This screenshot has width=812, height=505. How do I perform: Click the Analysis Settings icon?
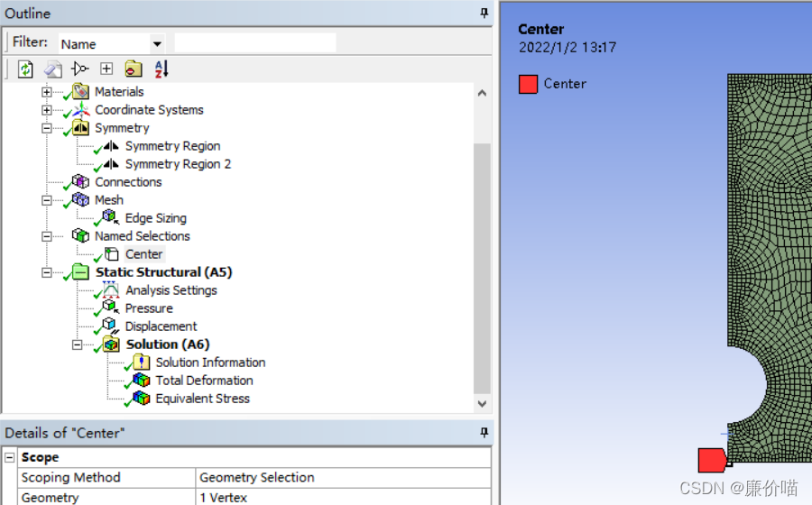pos(111,289)
